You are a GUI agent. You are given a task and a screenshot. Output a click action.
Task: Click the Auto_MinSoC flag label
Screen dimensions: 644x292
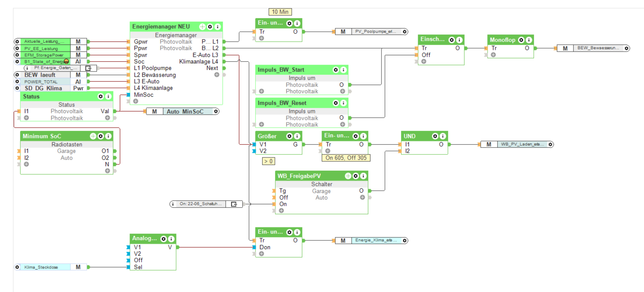pyautogui.click(x=185, y=111)
